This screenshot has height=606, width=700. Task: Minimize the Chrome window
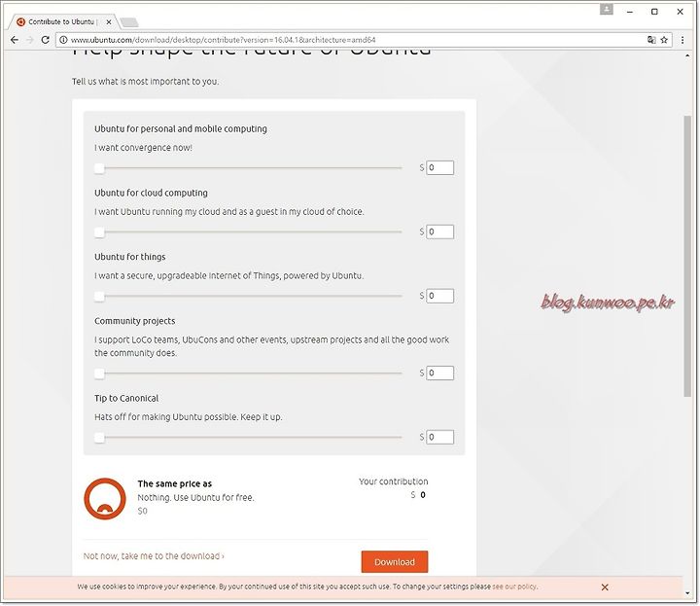[630, 12]
